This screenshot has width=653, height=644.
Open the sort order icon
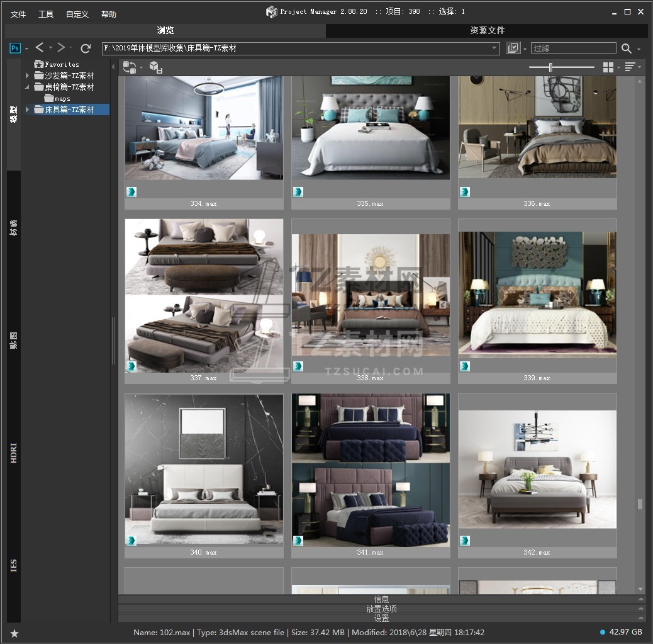(x=630, y=67)
